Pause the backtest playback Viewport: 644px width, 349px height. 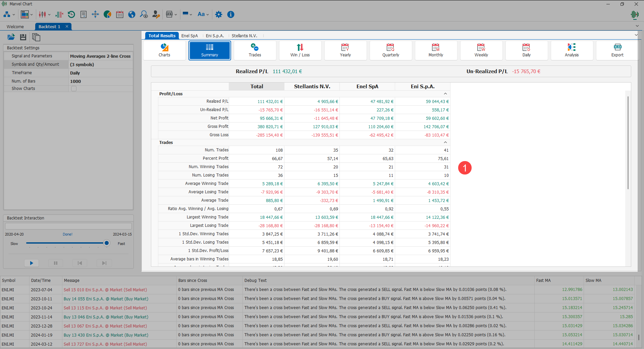pos(56,263)
